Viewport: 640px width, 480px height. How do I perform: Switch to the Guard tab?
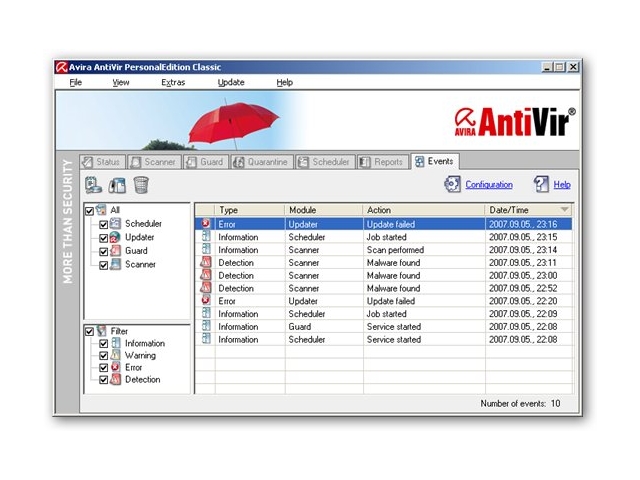click(x=206, y=162)
